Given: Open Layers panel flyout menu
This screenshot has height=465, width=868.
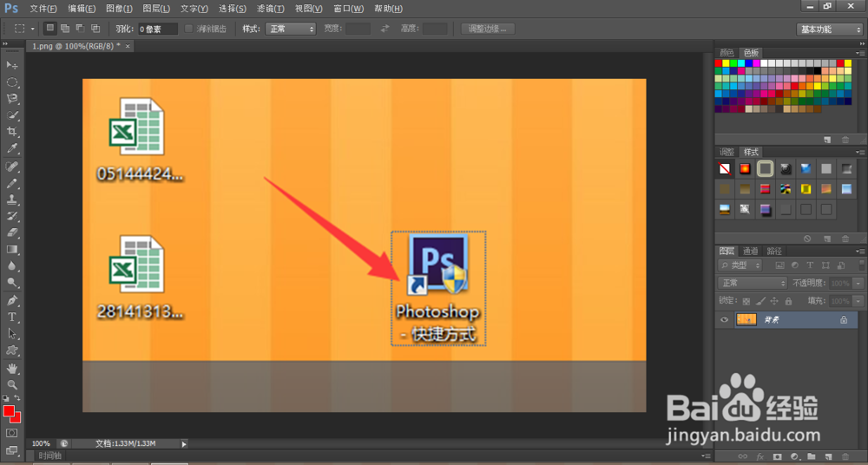Looking at the screenshot, I should click(x=860, y=252).
